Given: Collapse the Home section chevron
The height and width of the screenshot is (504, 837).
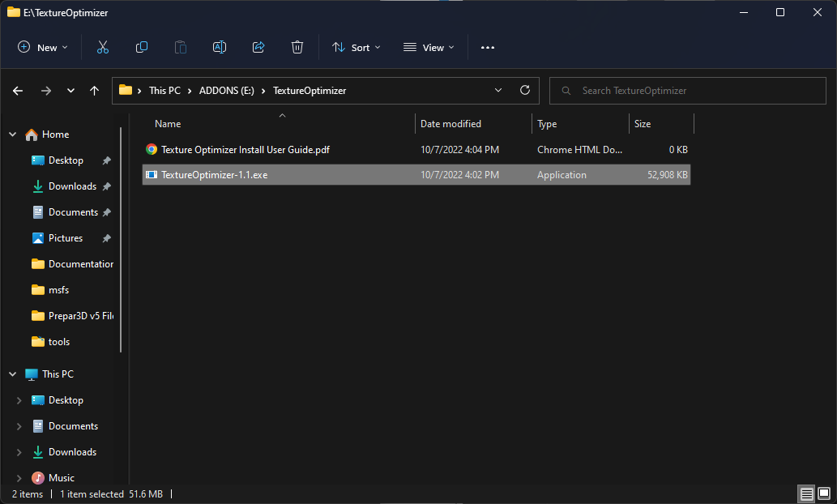Looking at the screenshot, I should tap(13, 135).
